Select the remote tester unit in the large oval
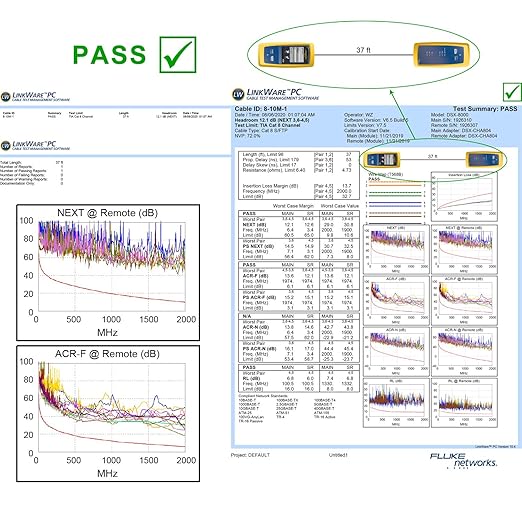522x522 pixels. point(441,54)
